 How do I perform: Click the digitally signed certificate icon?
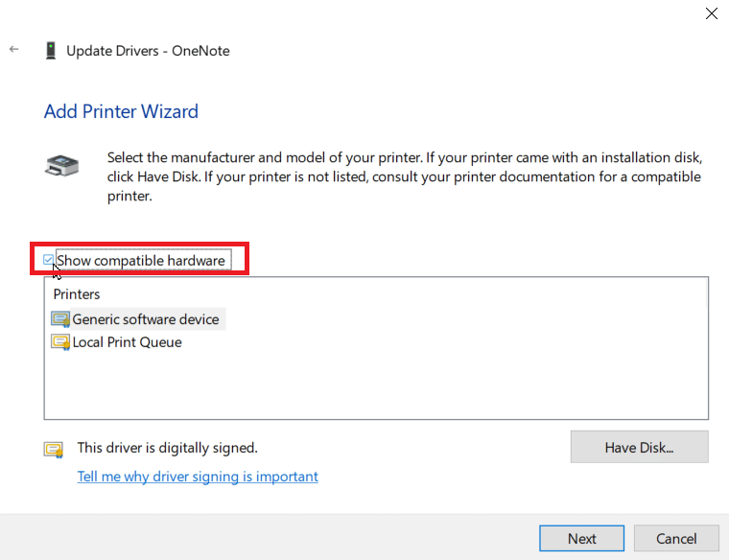tap(54, 450)
